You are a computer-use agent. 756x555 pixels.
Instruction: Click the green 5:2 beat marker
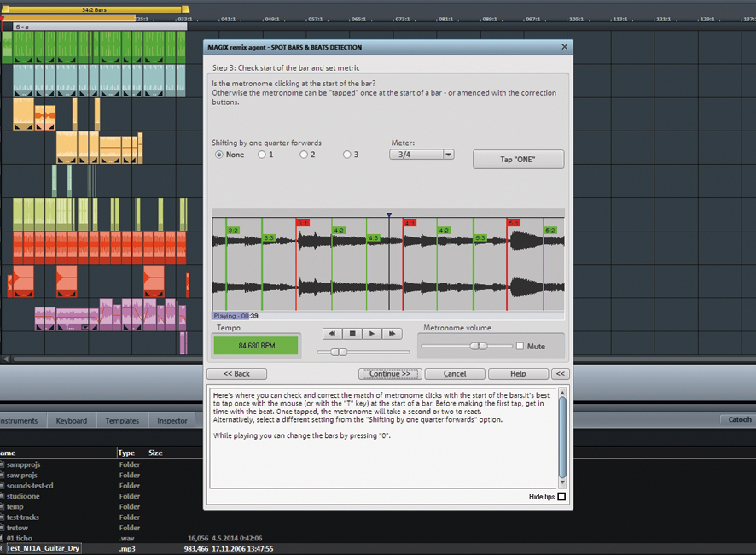coord(550,231)
